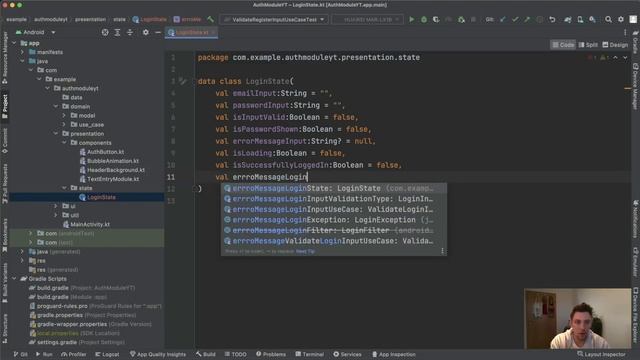Open target device selector dropdown
This screenshot has width=640, height=360.
[367, 19]
